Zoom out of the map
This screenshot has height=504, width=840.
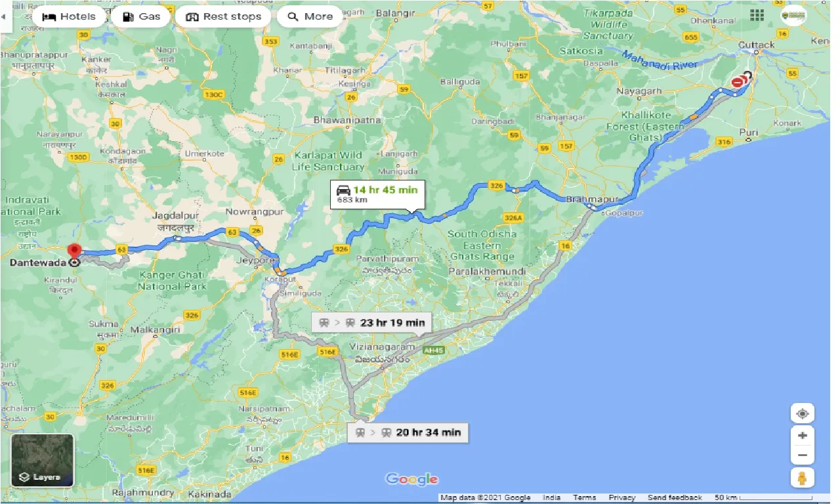click(802, 455)
